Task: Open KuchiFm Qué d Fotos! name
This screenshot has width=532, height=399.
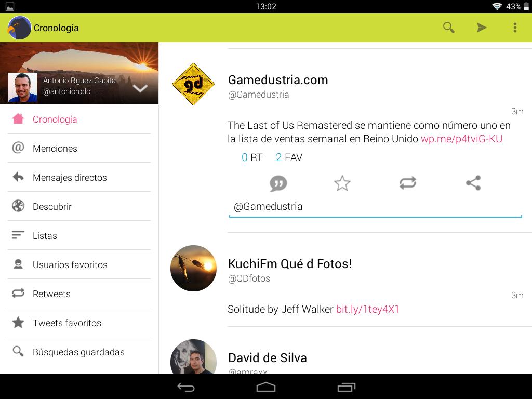Action: click(x=290, y=263)
